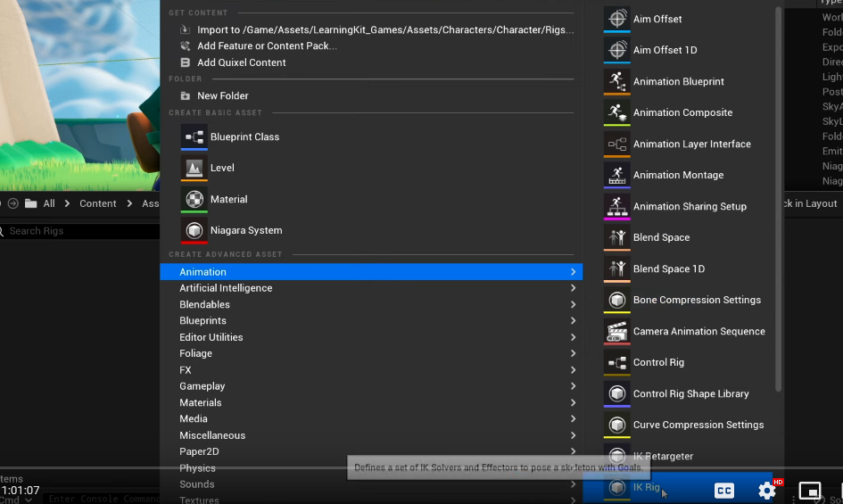
Task: Select the Animation Blueprint icon
Action: 616,81
